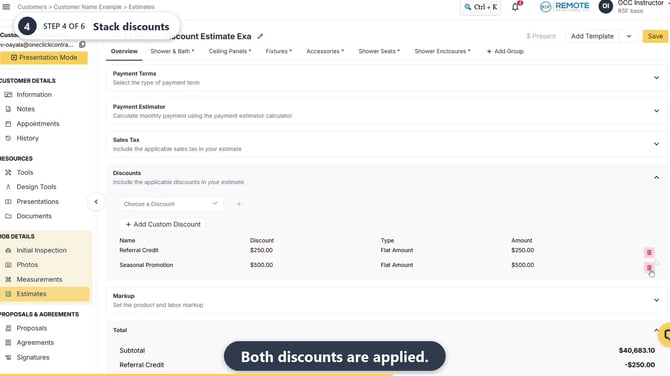Open Notes in sidebar
The height and width of the screenshot is (376, 670).
pyautogui.click(x=25, y=109)
